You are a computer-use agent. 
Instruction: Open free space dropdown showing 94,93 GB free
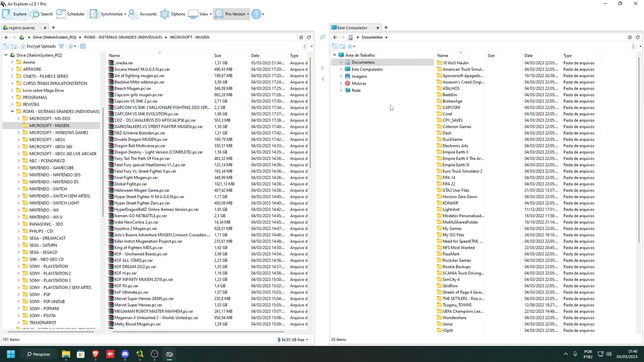point(293,340)
